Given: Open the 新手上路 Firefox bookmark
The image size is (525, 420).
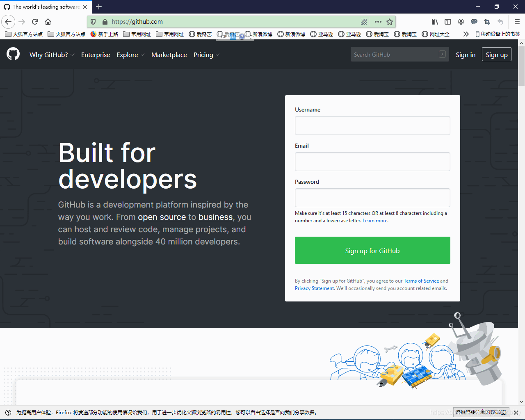Looking at the screenshot, I should coord(104,34).
